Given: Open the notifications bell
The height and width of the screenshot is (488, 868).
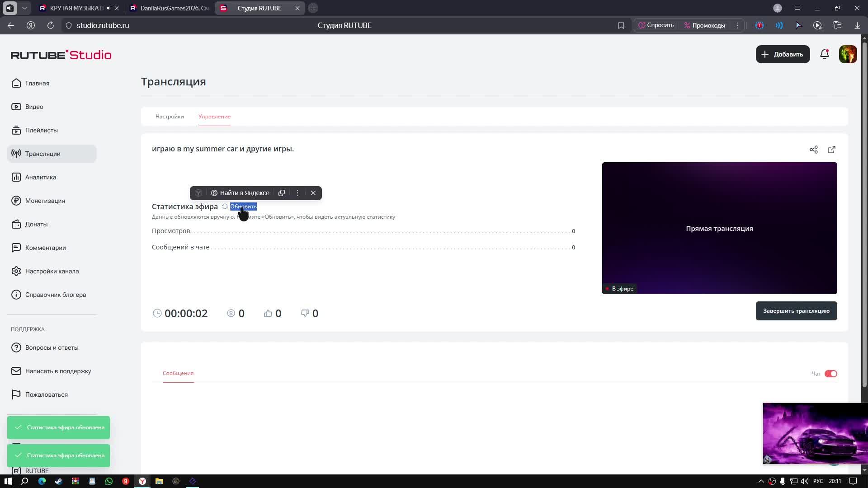Looking at the screenshot, I should (825, 54).
